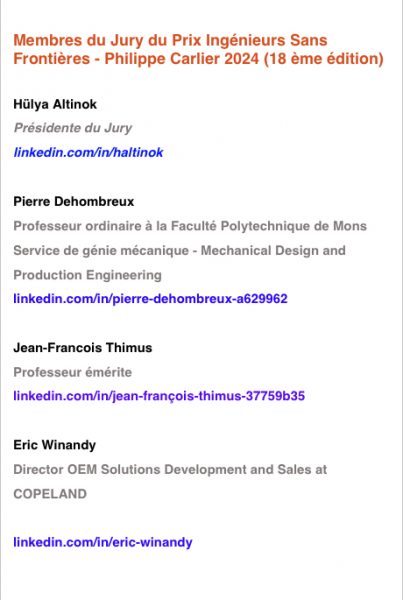Image resolution: width=403 pixels, height=600 pixels.
Task: Click the Présidente du Jury text
Action: [73, 128]
